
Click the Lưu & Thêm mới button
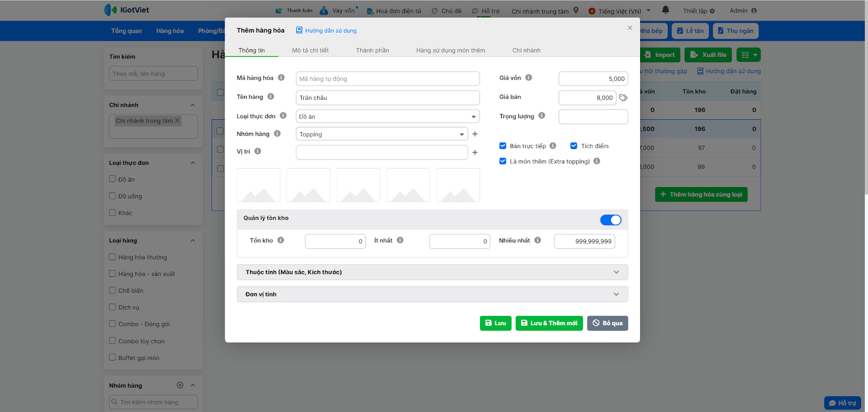coord(549,323)
